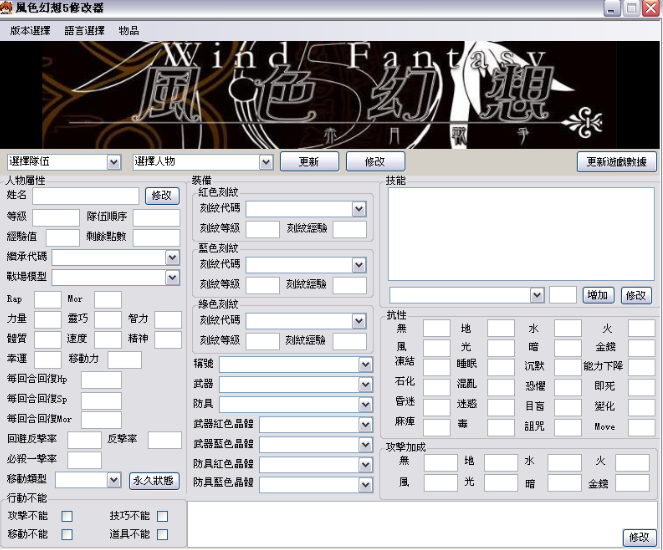Tick the 道具不能 checkbox
663x550 pixels.
click(162, 534)
